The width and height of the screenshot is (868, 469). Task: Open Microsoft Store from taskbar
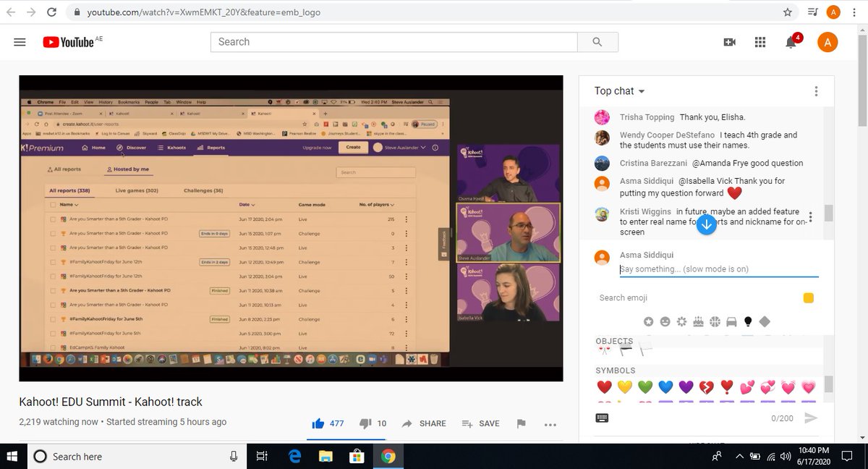click(x=357, y=456)
